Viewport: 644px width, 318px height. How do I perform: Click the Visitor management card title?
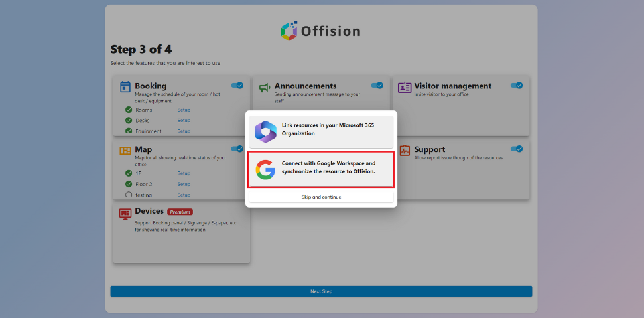452,86
